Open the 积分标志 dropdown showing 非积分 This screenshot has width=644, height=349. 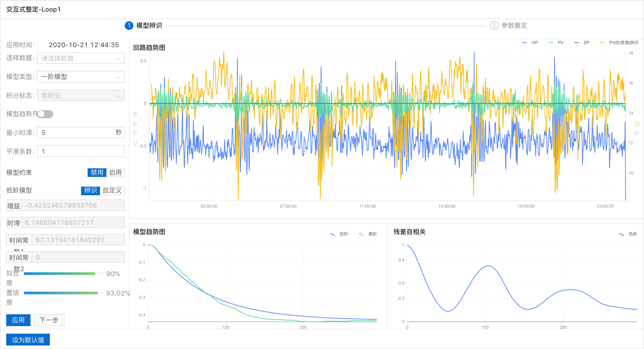81,95
